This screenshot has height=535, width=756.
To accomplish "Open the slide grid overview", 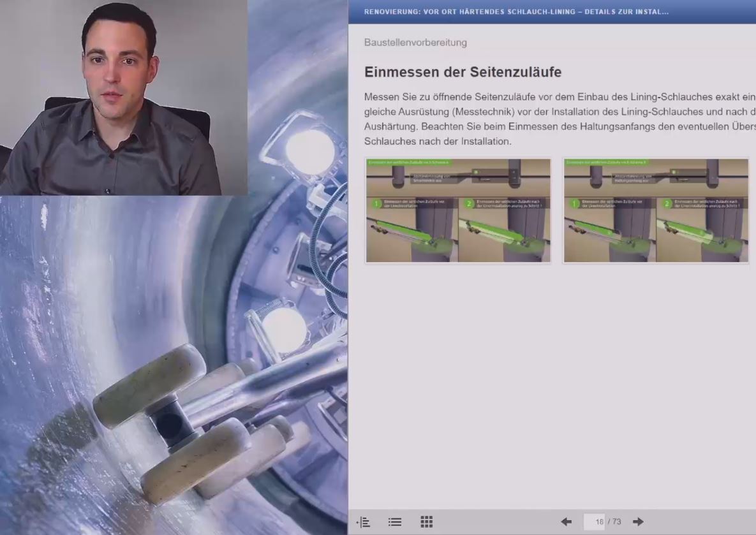I will pyautogui.click(x=427, y=522).
